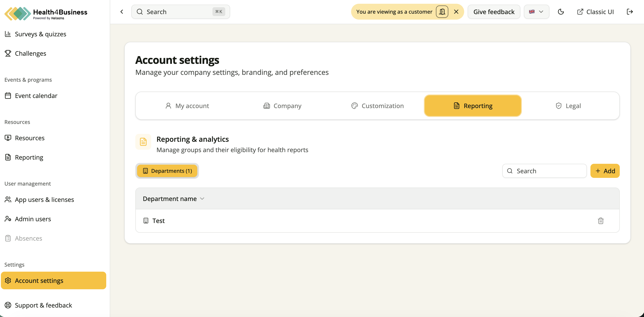644x317 pixels.
Task: Click the Test department row icon
Action: 146,221
